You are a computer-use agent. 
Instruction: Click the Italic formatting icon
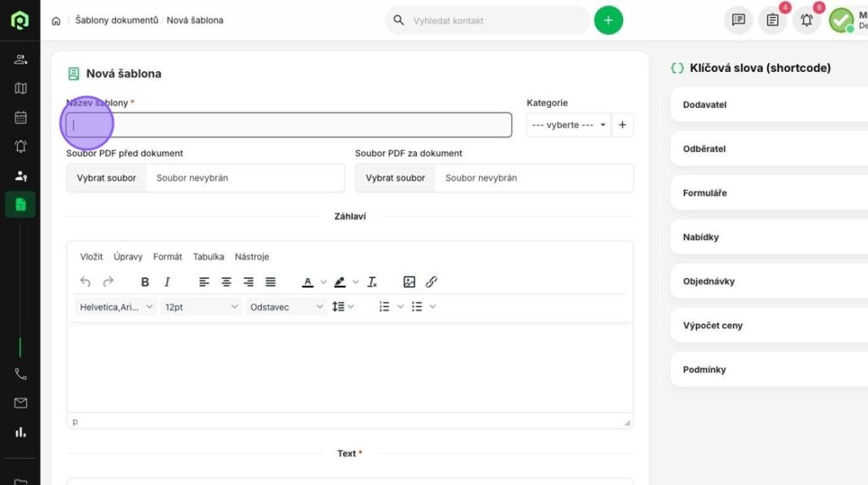[x=167, y=282]
